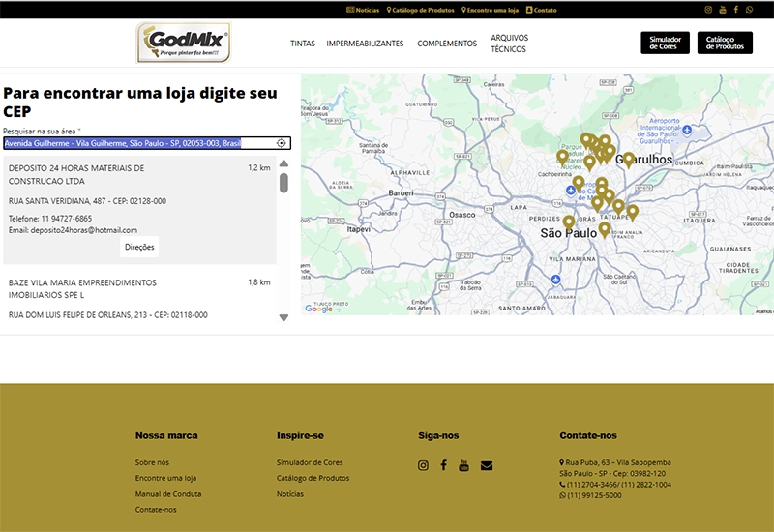Use my current location target icon
Viewport: 774px width, 532px height.
pyautogui.click(x=281, y=143)
